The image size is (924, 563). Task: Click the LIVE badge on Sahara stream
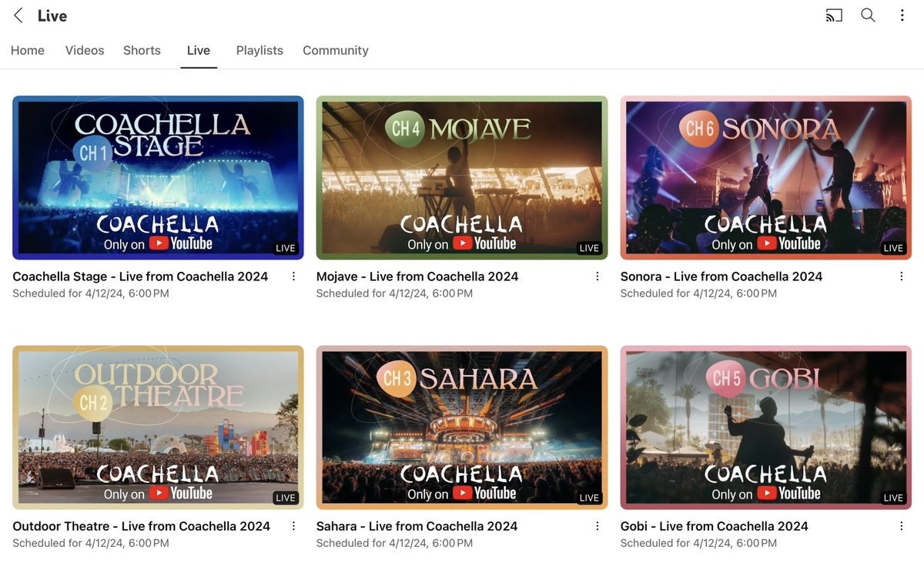588,498
